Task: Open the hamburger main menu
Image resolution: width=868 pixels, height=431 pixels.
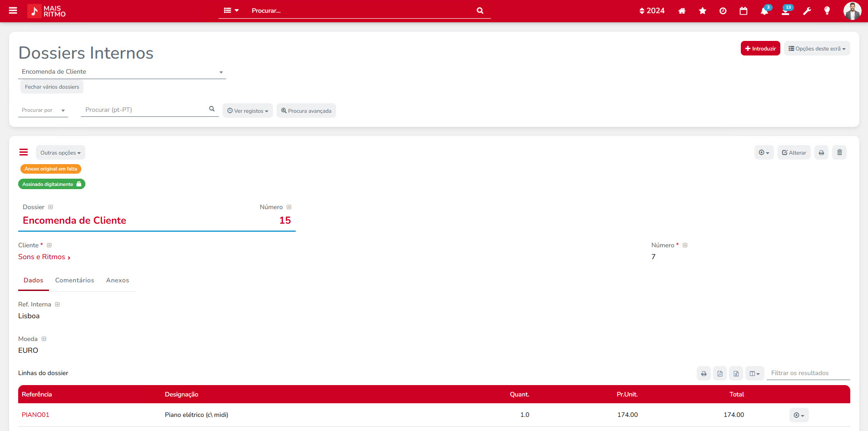Action: [13, 10]
